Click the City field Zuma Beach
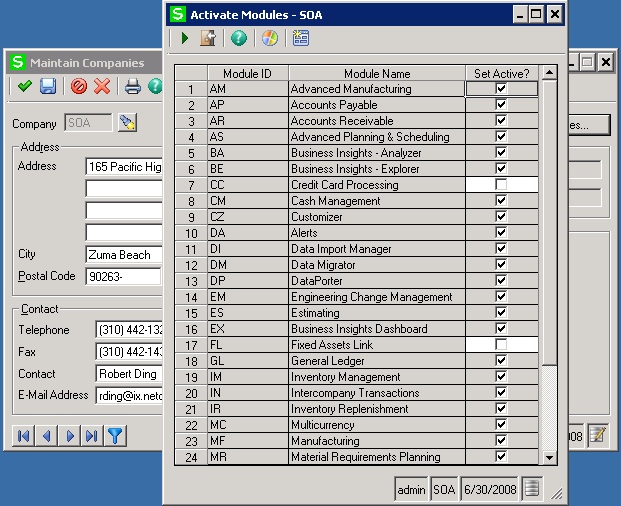Screen dimensions: 621x506 coord(124,255)
